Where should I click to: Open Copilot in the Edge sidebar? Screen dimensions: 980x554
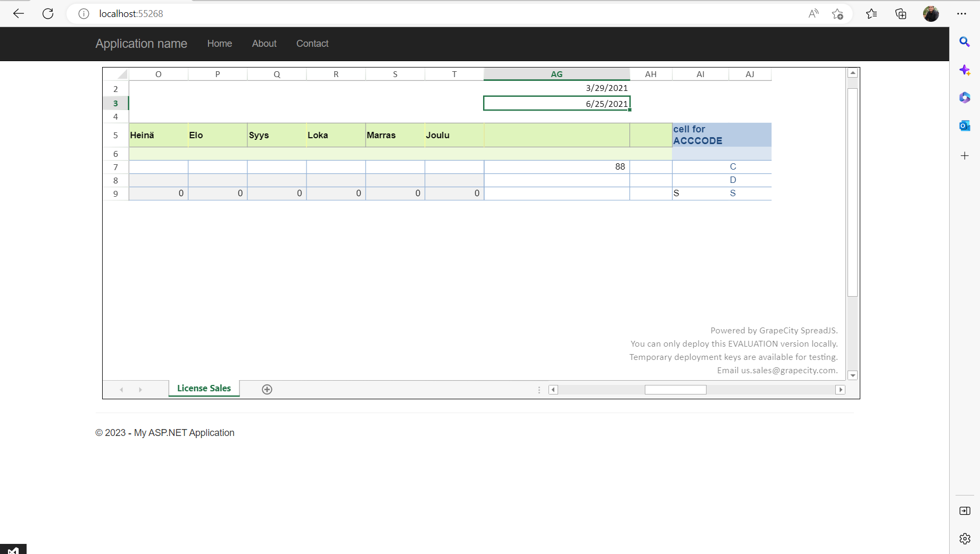tap(965, 70)
